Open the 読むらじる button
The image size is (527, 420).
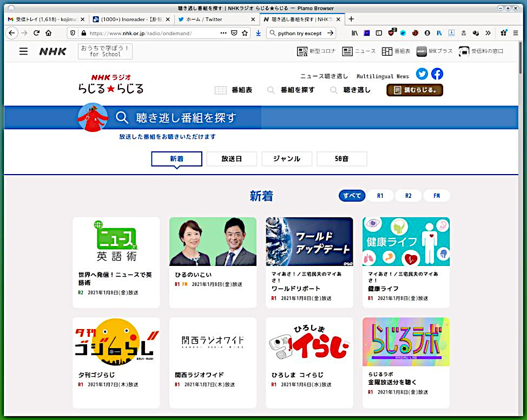[x=415, y=90]
